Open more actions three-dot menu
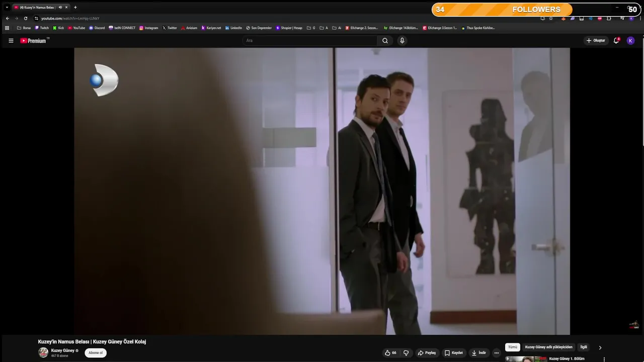This screenshot has width=644, height=362. (497, 353)
